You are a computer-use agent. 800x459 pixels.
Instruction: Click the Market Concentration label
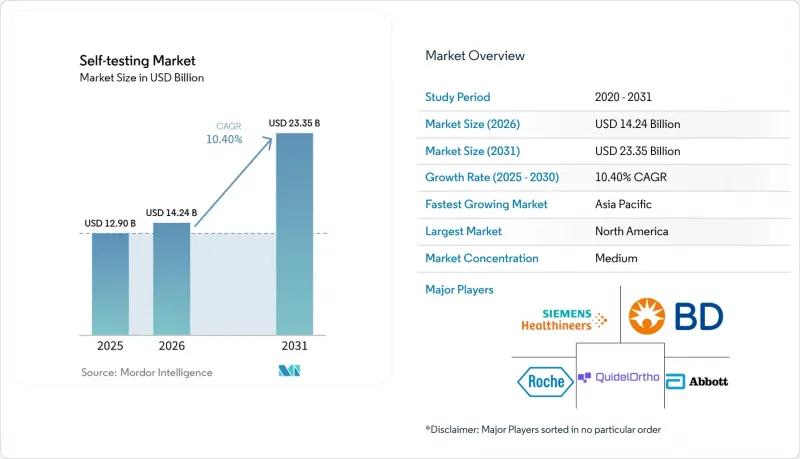(x=482, y=258)
